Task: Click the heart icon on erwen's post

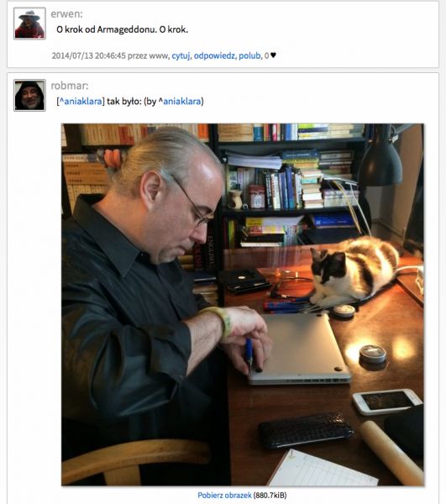Action: pos(273,55)
